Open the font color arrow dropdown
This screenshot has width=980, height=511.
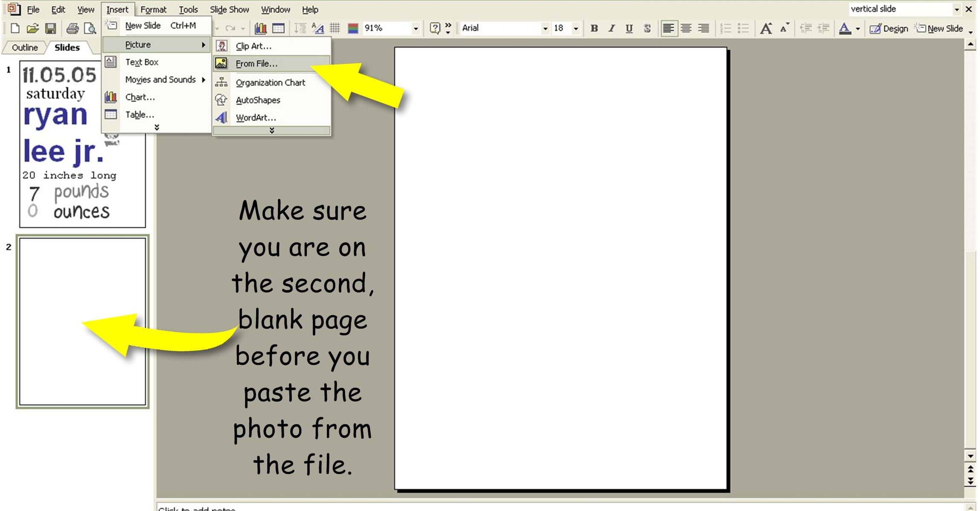(x=858, y=29)
